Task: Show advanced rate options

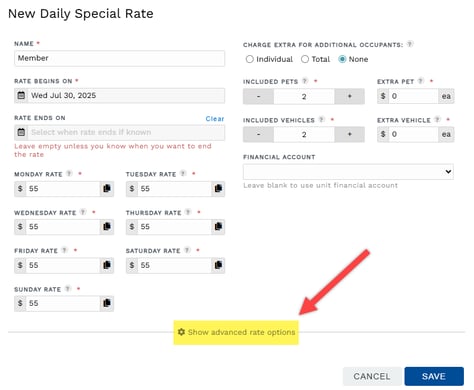Action: point(236,332)
